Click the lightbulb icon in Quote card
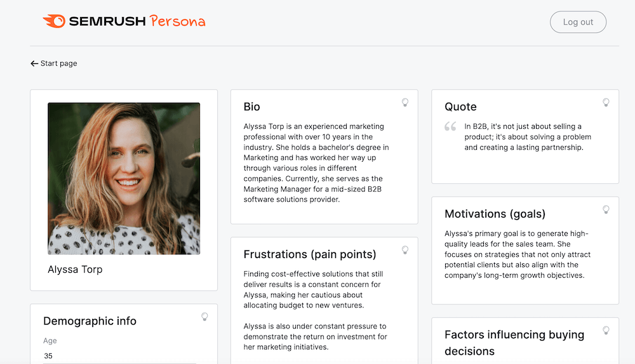635x364 pixels. pos(606,103)
